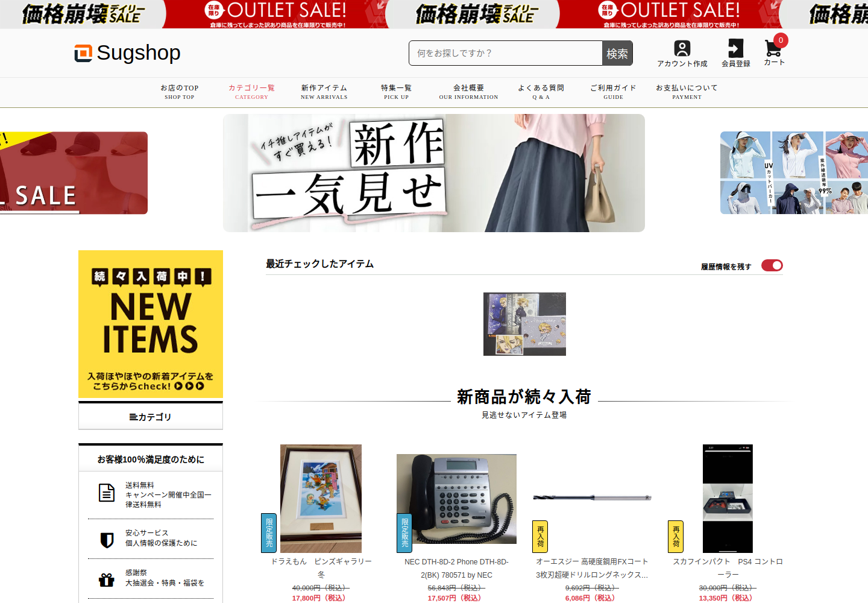Click into the 何をお探しですか search field
Screen dimensions: 868x603
click(506, 53)
